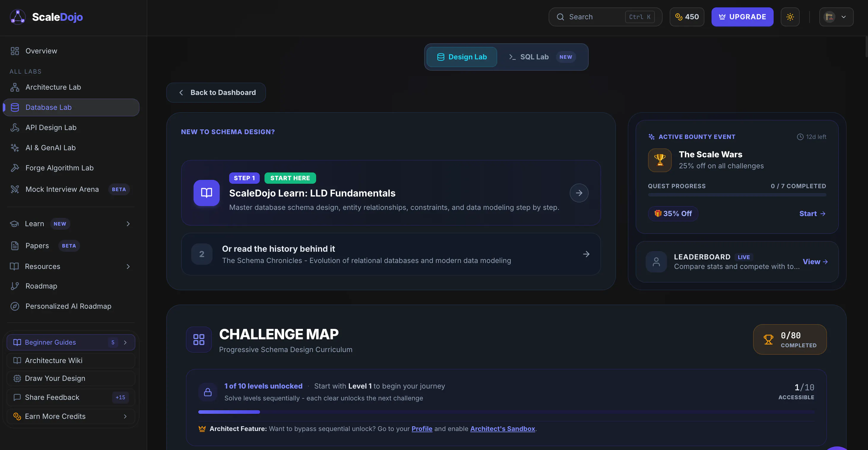Click the Roadmap branch icon
Image resolution: width=868 pixels, height=450 pixels.
click(x=15, y=286)
